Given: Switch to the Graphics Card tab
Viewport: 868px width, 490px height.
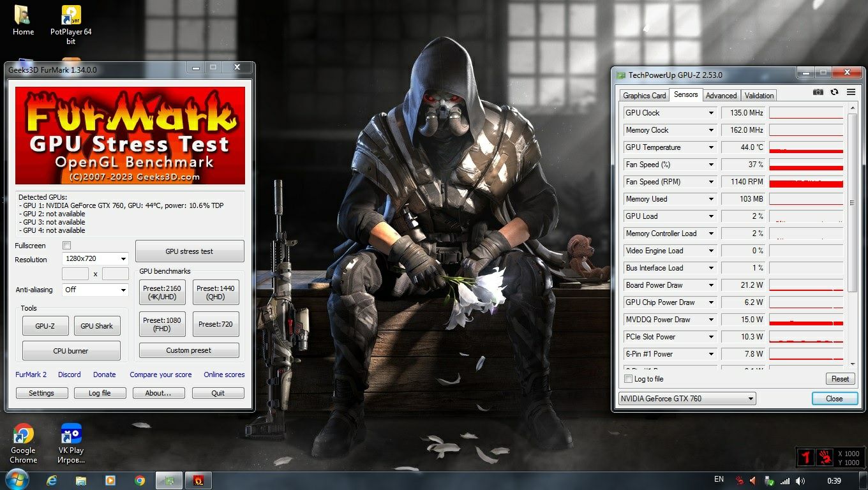Looking at the screenshot, I should tap(644, 96).
